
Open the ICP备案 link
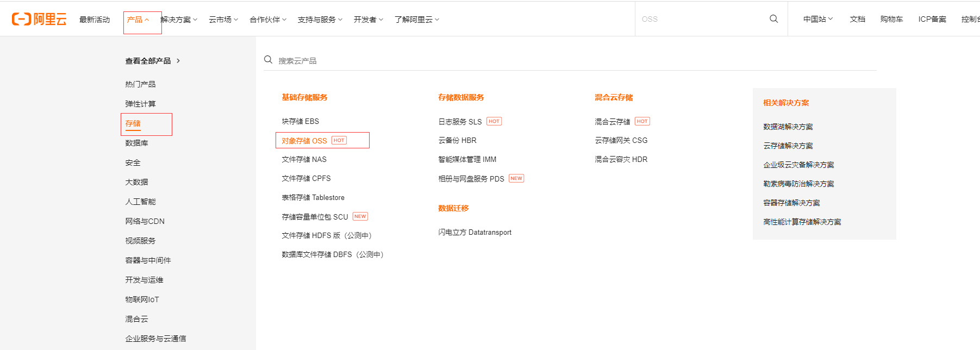[932, 19]
